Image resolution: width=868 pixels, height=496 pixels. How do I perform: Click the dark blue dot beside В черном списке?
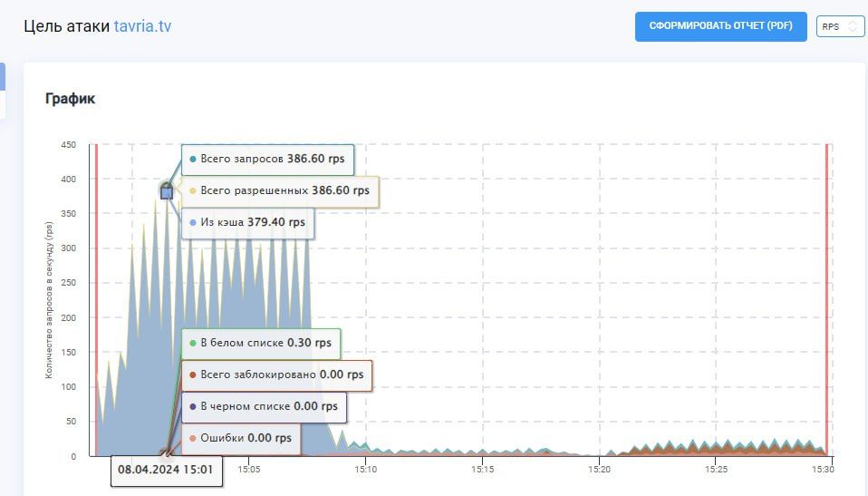click(x=193, y=407)
